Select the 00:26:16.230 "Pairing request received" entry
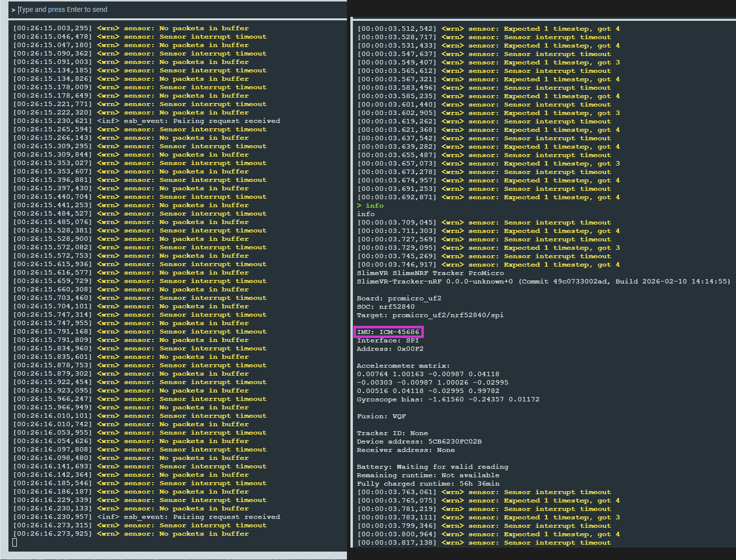This screenshot has height=560, width=736. point(188,517)
